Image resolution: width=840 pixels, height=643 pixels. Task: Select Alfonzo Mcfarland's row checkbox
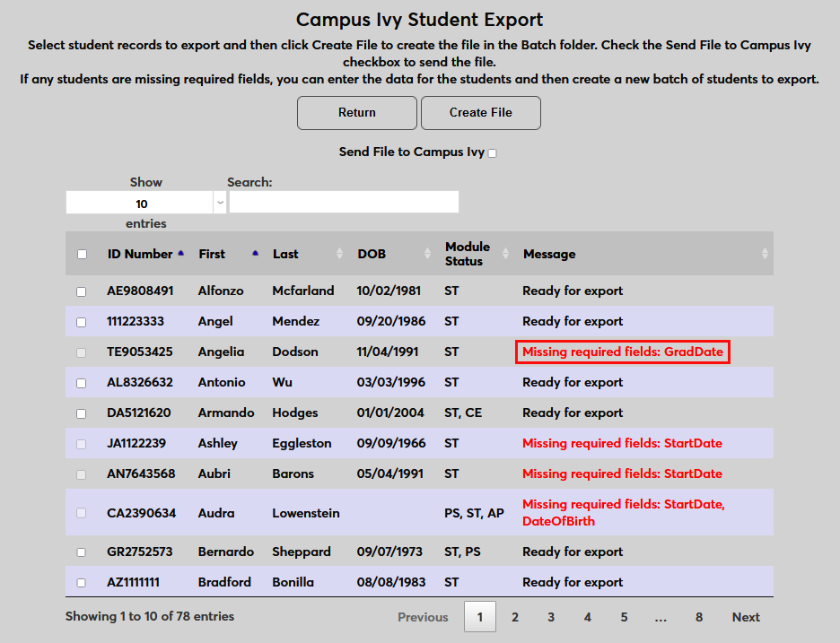click(81, 291)
